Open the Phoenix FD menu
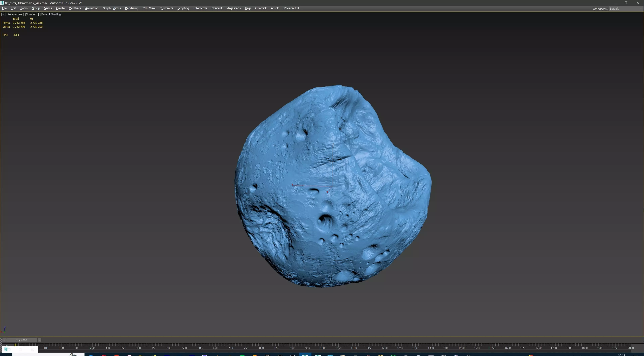 pos(291,8)
